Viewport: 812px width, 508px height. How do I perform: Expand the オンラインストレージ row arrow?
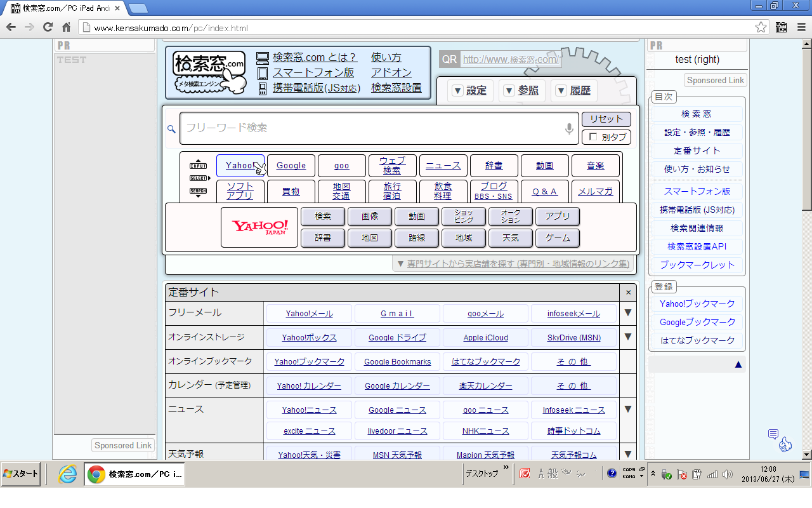[628, 337]
